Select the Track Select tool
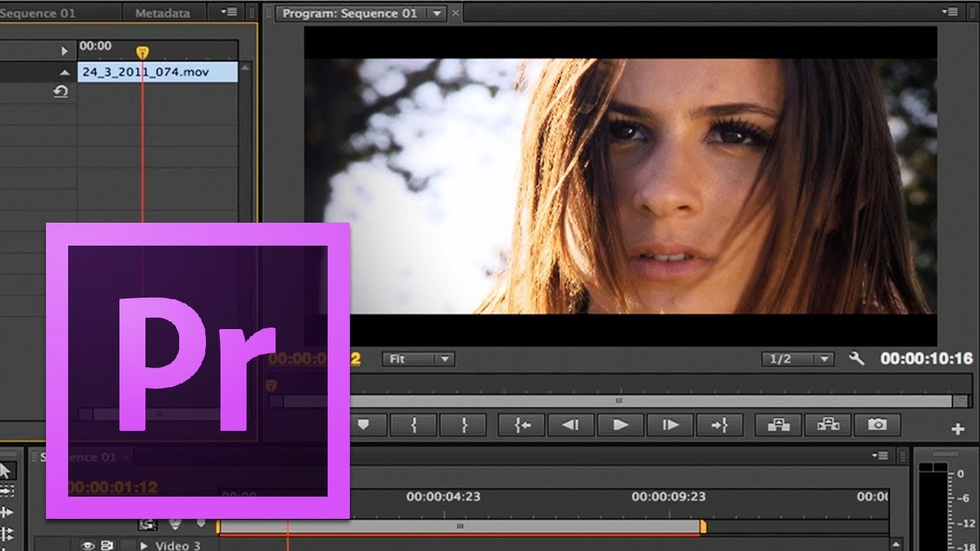 click(6, 491)
